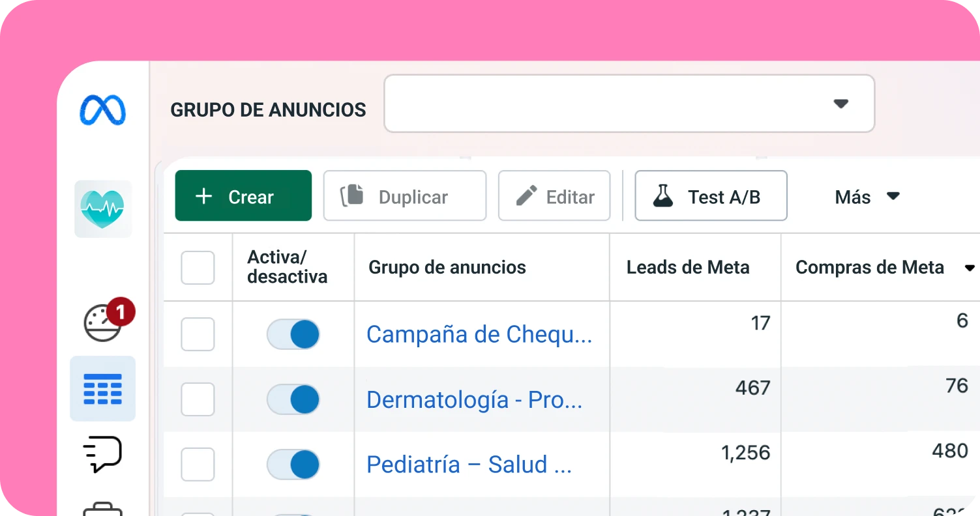Turn off the Pediatría ad set switch
The width and height of the screenshot is (980, 516).
point(293,465)
